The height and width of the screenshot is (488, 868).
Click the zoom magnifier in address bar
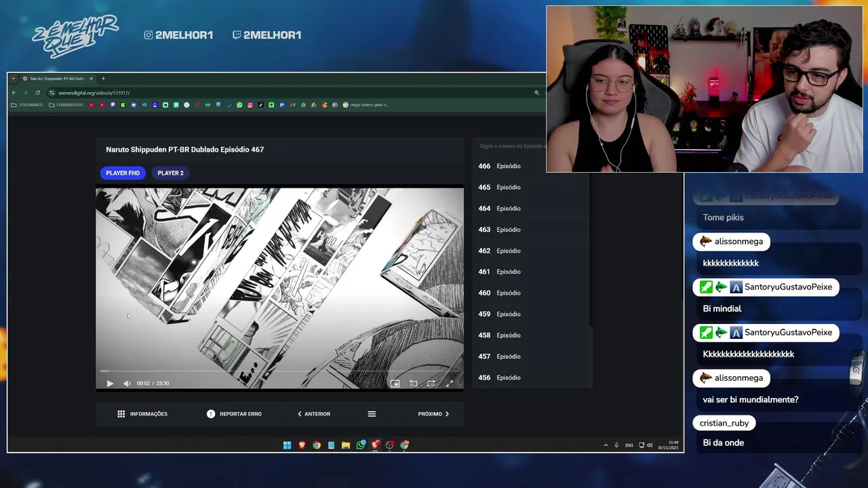(536, 93)
